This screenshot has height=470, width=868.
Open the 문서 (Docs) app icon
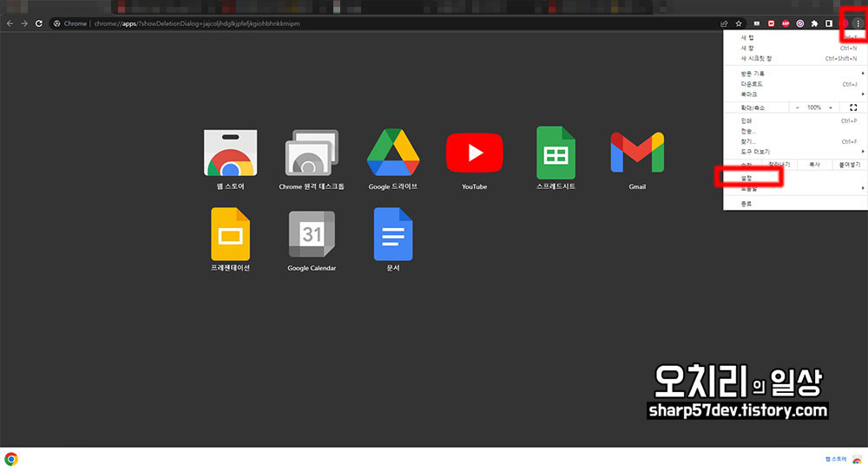pyautogui.click(x=393, y=234)
